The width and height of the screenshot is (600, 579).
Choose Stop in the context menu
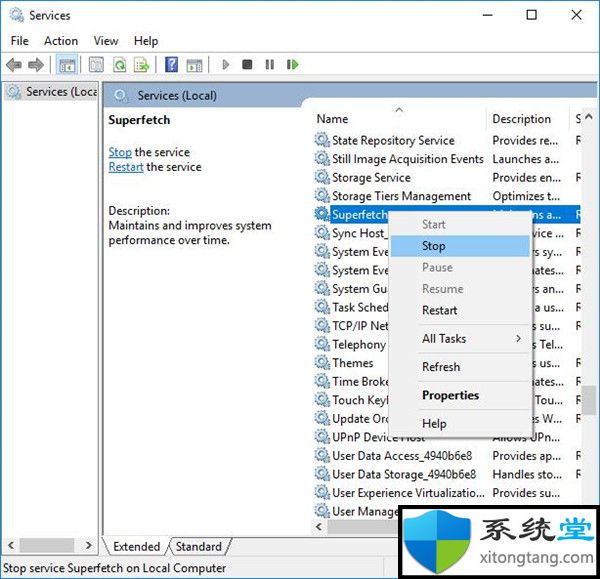pos(460,246)
